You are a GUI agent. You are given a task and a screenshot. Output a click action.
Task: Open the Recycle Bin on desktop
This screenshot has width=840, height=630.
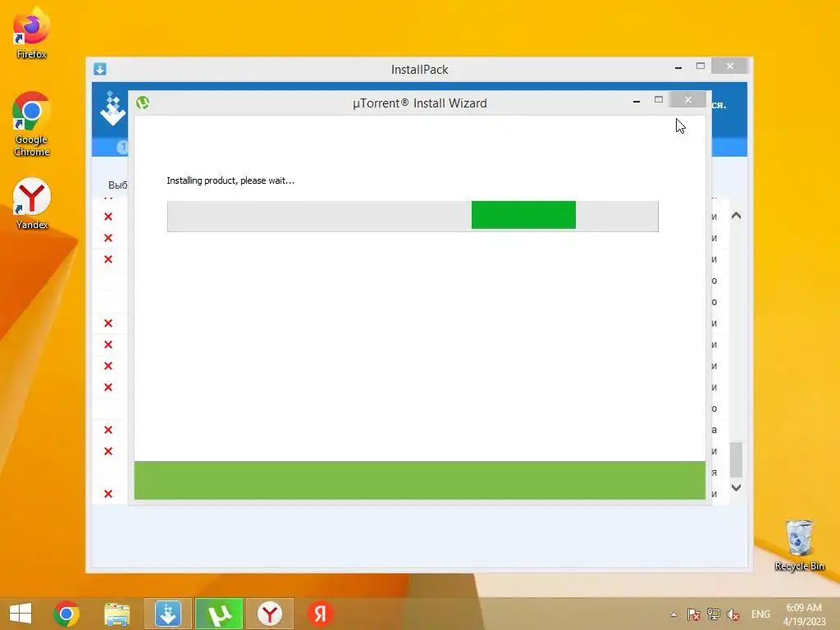(x=799, y=546)
